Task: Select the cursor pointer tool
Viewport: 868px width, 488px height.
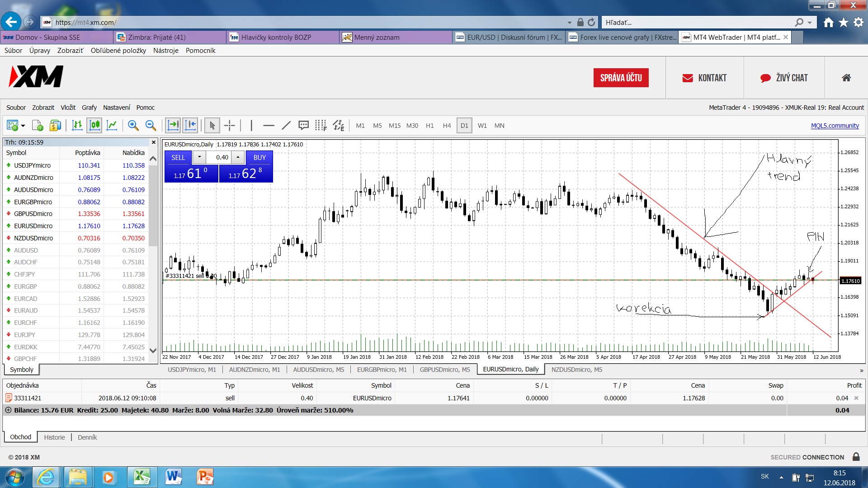Action: coord(212,126)
